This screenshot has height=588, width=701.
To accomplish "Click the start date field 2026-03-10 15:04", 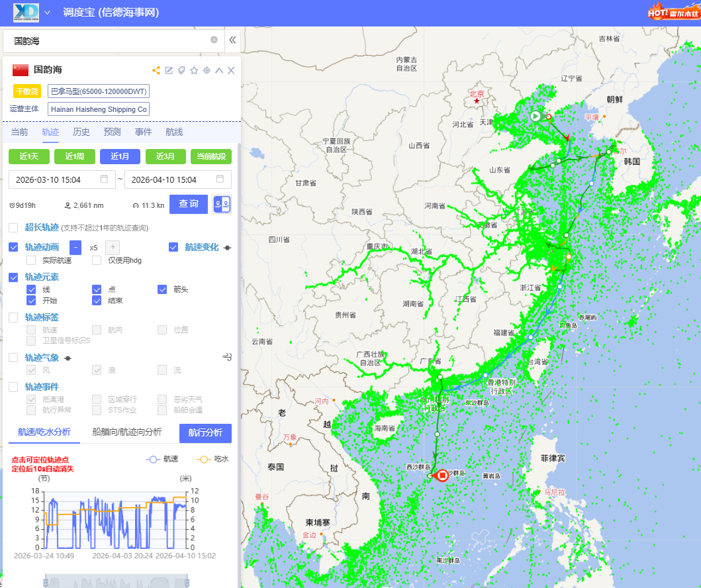I will click(60, 179).
